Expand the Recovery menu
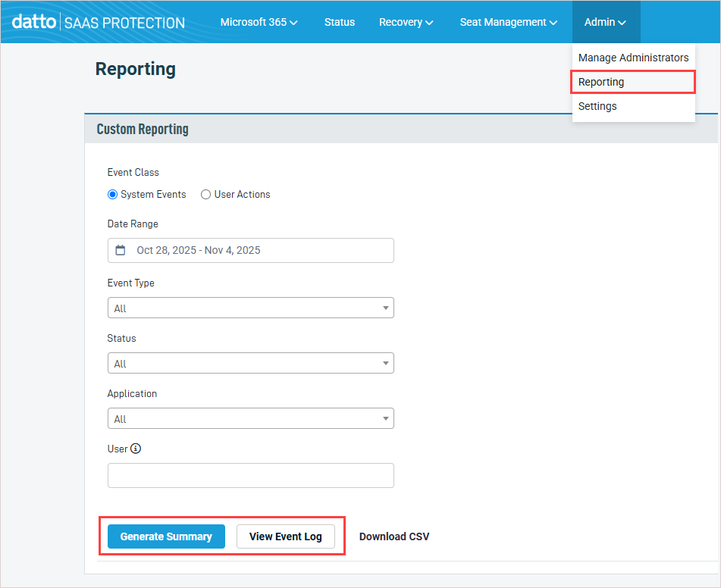Viewport: 721px width, 588px height. [x=406, y=22]
